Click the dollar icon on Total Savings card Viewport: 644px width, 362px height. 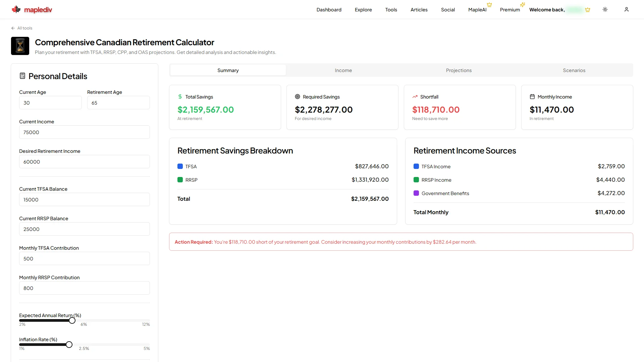point(180,97)
